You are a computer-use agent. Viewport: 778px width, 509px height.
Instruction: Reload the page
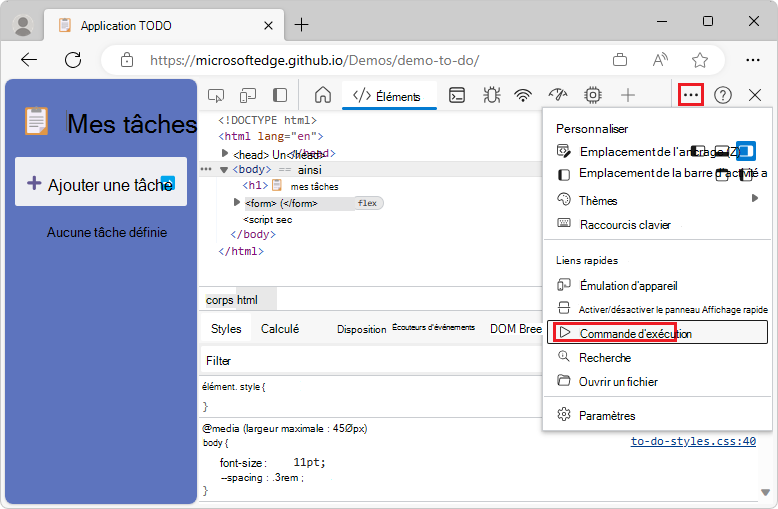73,60
